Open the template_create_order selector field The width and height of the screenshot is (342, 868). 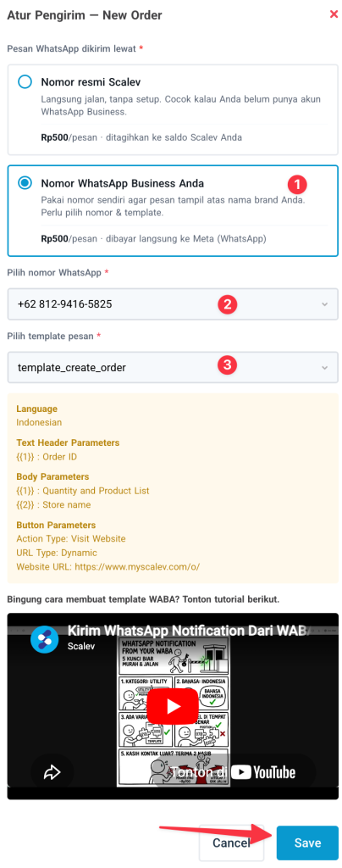[x=173, y=367]
